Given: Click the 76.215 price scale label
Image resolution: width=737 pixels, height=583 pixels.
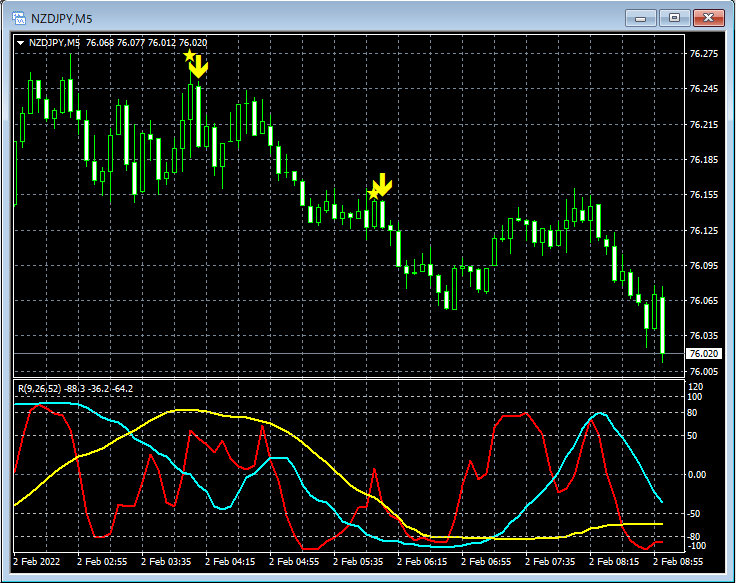Looking at the screenshot, I should click(x=704, y=125).
